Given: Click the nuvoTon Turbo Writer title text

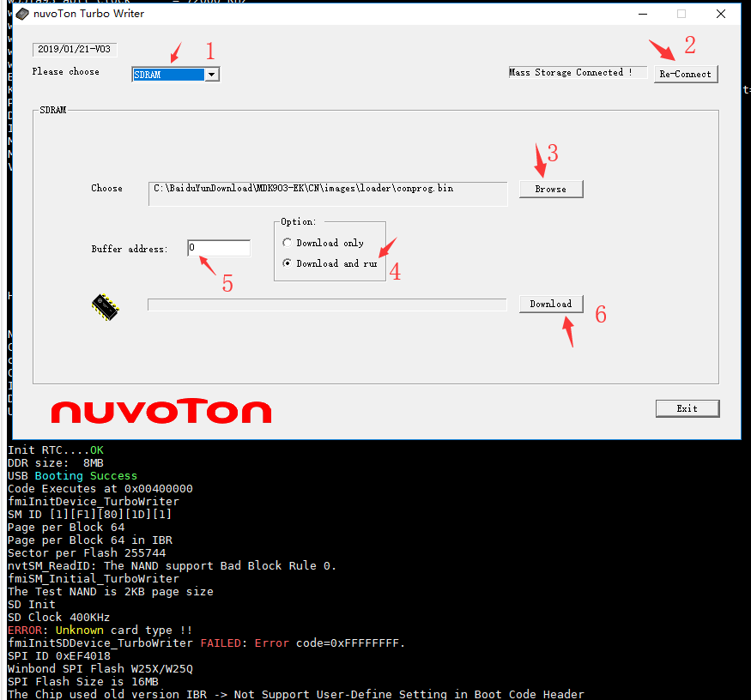Looking at the screenshot, I should [x=88, y=14].
